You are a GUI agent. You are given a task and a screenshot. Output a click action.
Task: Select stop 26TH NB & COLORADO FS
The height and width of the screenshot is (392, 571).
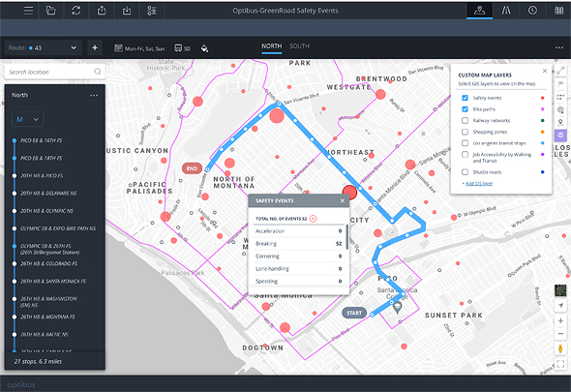[x=48, y=263]
